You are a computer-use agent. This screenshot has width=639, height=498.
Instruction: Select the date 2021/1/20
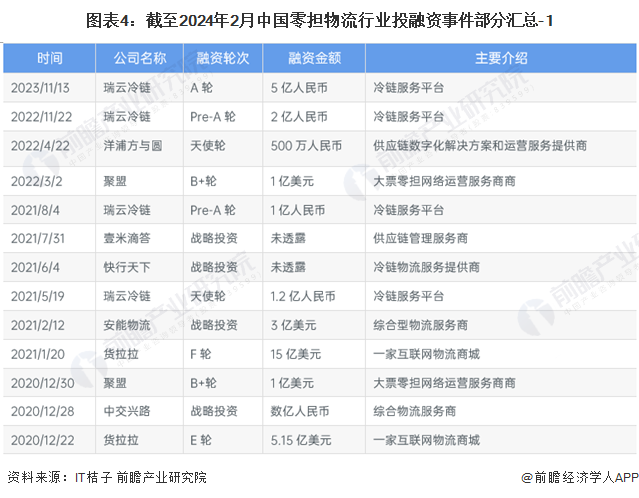coord(38,354)
